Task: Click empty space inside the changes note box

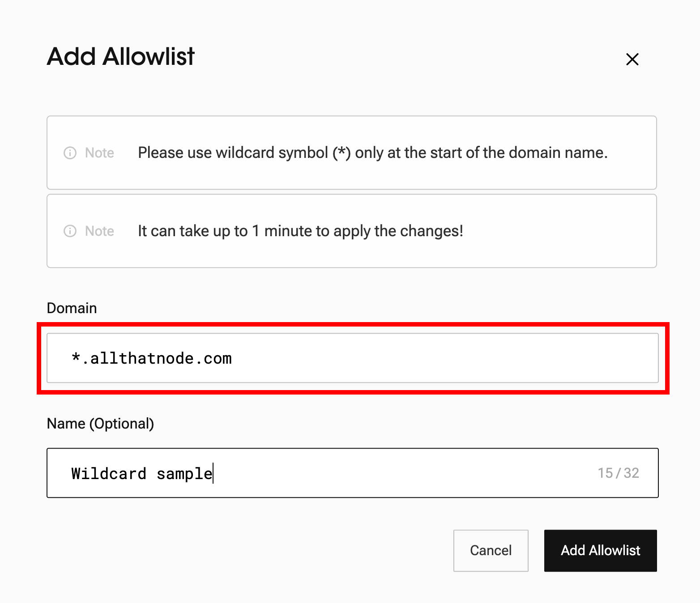Action: point(559,231)
